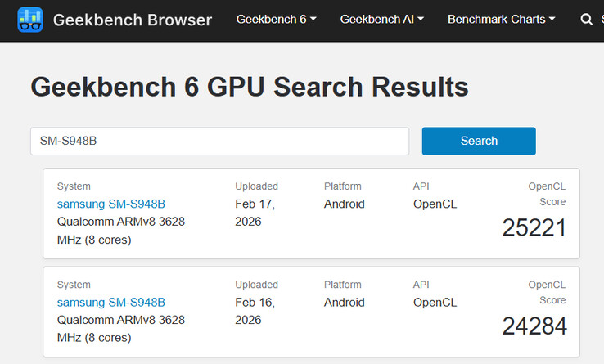604x364 pixels.
Task: Select the Feb 16, 2026 upload date
Action: pyautogui.click(x=255, y=311)
